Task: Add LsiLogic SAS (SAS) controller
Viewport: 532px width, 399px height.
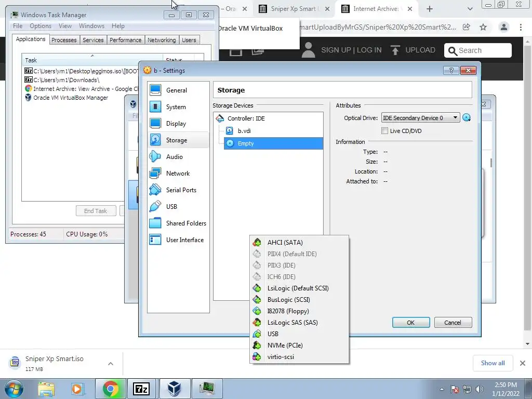Action: [x=299, y=323]
